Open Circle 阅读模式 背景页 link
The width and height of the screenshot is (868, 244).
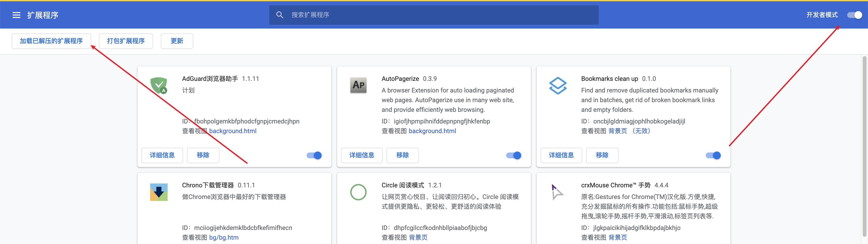[418, 238]
